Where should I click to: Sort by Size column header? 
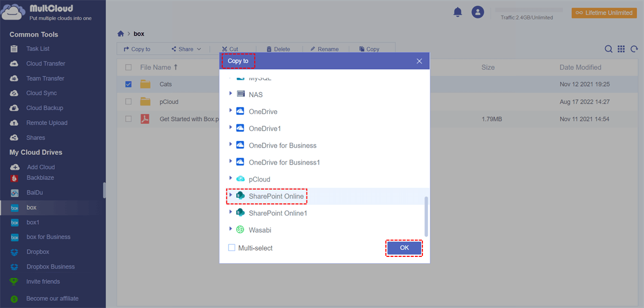point(488,67)
